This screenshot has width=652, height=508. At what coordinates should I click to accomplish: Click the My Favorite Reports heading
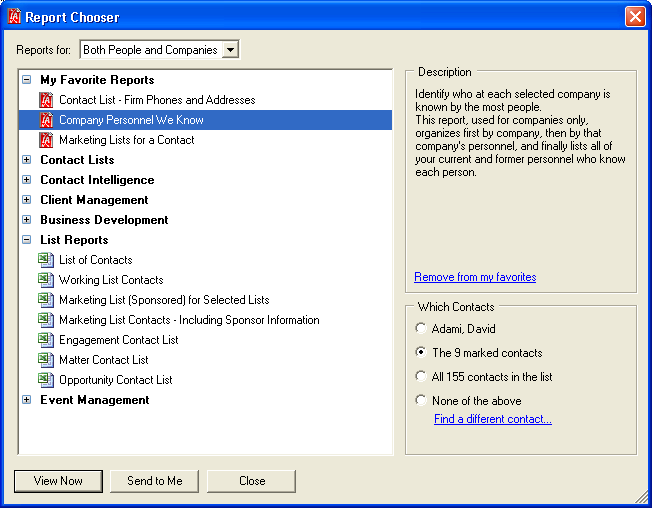(x=97, y=79)
